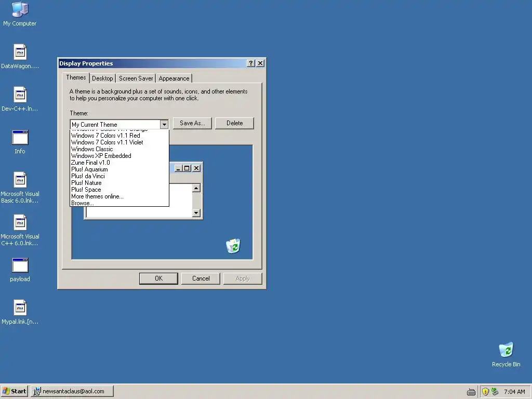Screen dimensions: 532x399
Task: Select the payload desktop icon
Action: (x=20, y=270)
